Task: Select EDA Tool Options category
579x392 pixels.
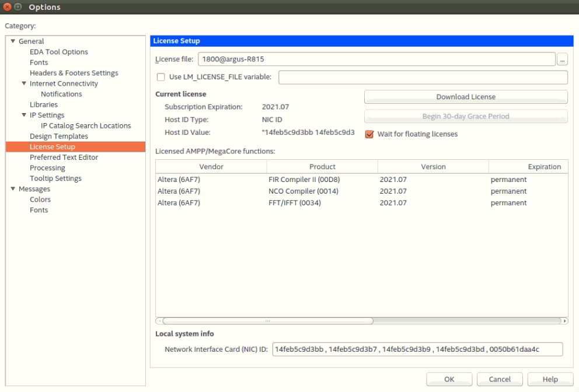Action: pos(59,52)
